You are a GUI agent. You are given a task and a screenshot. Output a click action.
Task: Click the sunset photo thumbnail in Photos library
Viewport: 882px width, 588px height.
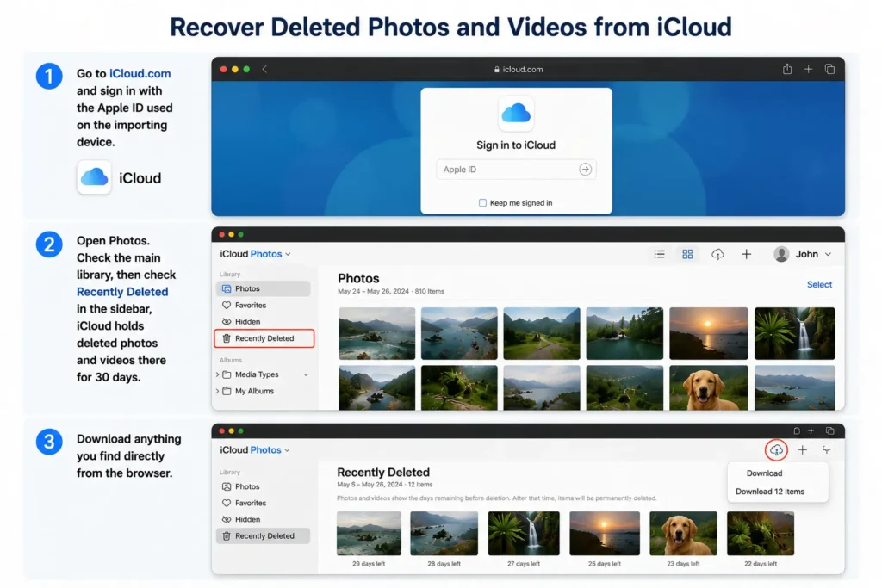[x=708, y=333]
